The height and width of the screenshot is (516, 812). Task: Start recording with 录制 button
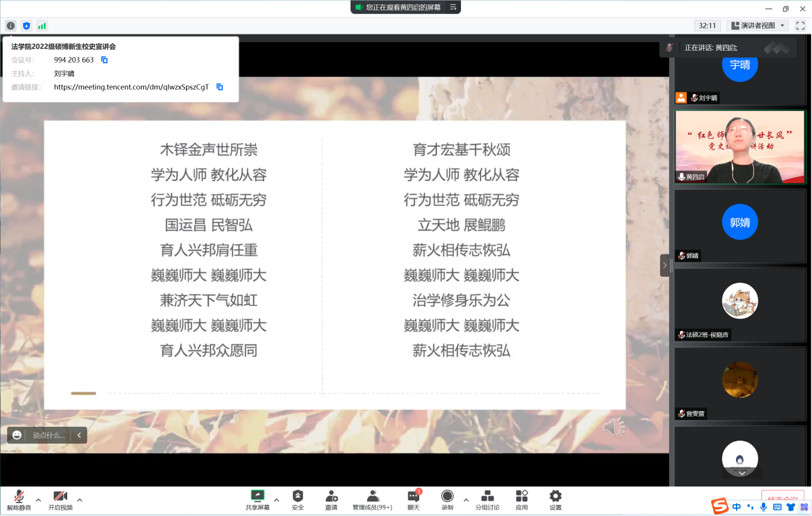click(447, 500)
